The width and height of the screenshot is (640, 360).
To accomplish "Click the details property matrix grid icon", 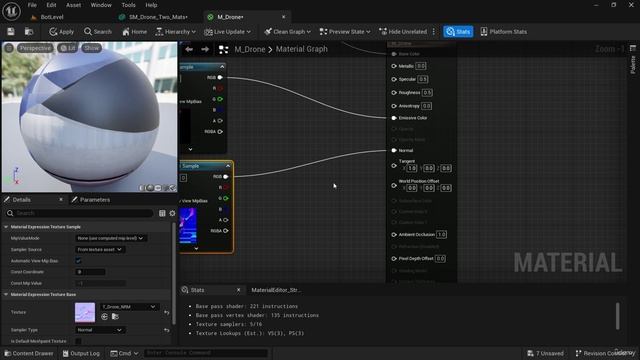I will 162,213.
